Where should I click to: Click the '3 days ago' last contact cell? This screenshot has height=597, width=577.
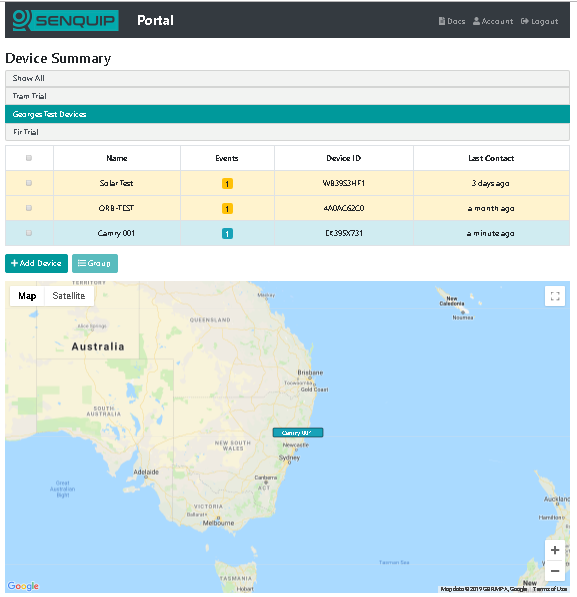click(491, 183)
